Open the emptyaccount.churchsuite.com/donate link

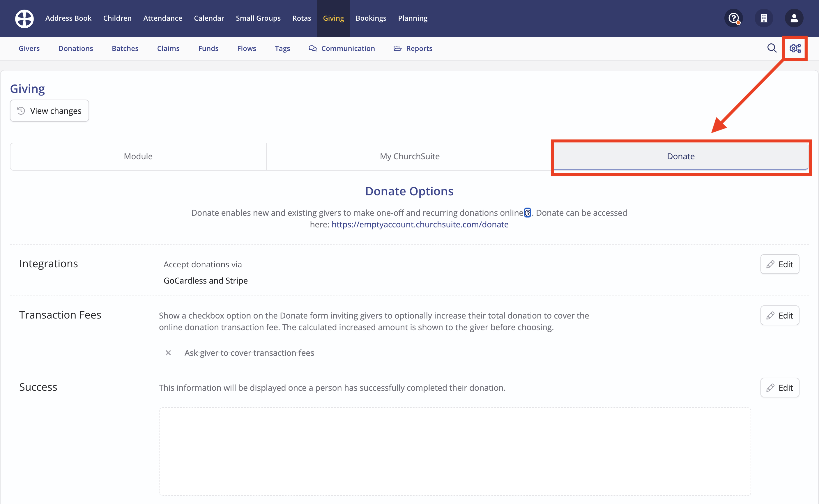pos(420,224)
